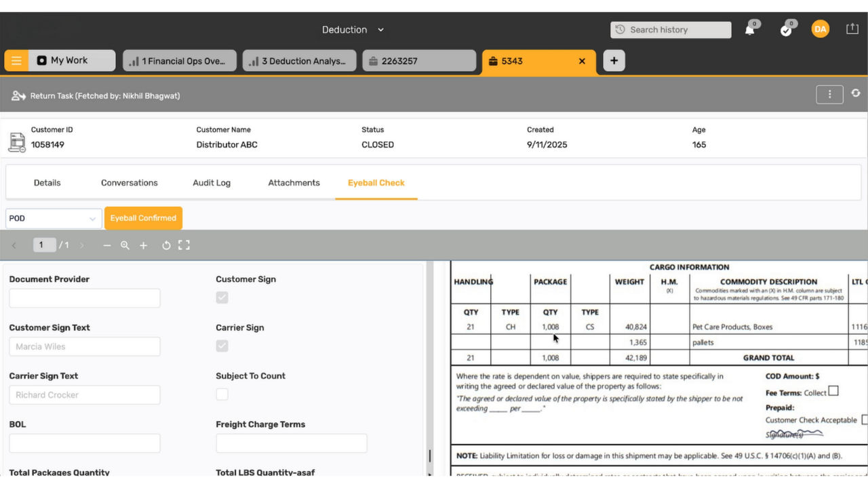Image resolution: width=868 pixels, height=488 pixels.
Task: Expand the POD document type dropdown
Action: click(x=53, y=218)
